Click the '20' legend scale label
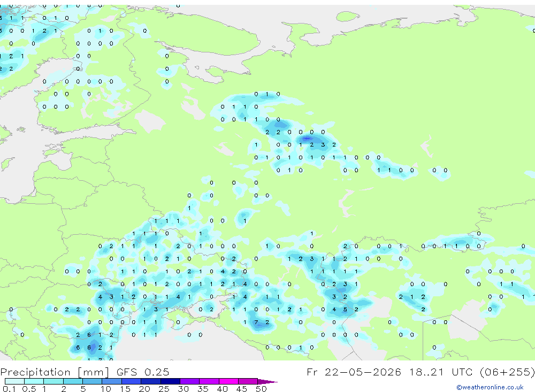Screen dimensions: 535x392 pos(144,389)
